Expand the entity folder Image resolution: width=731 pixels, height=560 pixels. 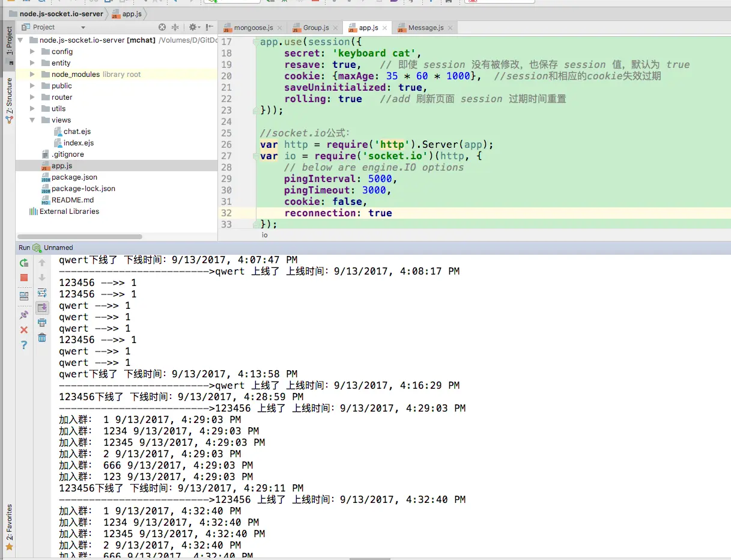(33, 63)
